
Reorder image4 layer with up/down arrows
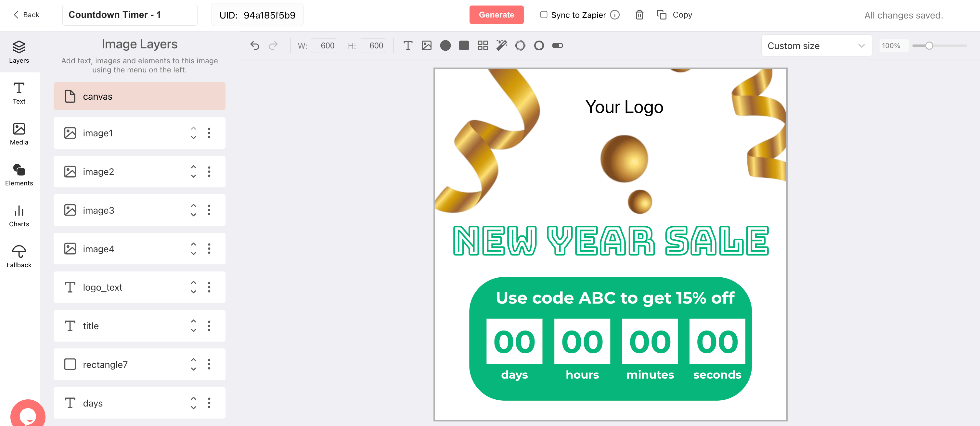pyautogui.click(x=193, y=249)
